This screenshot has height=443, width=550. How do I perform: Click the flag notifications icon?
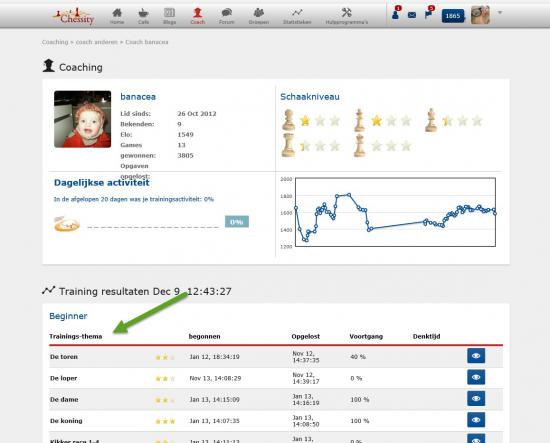click(x=428, y=14)
